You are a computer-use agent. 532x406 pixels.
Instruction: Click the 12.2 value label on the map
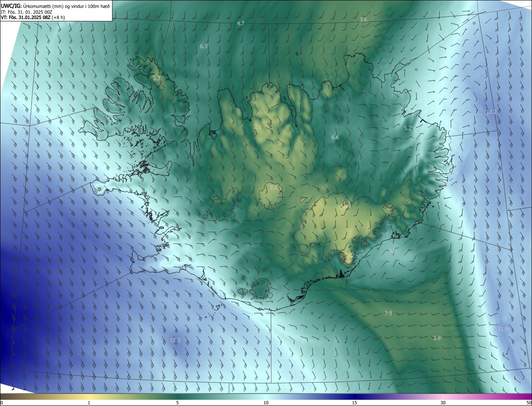[x=491, y=112]
